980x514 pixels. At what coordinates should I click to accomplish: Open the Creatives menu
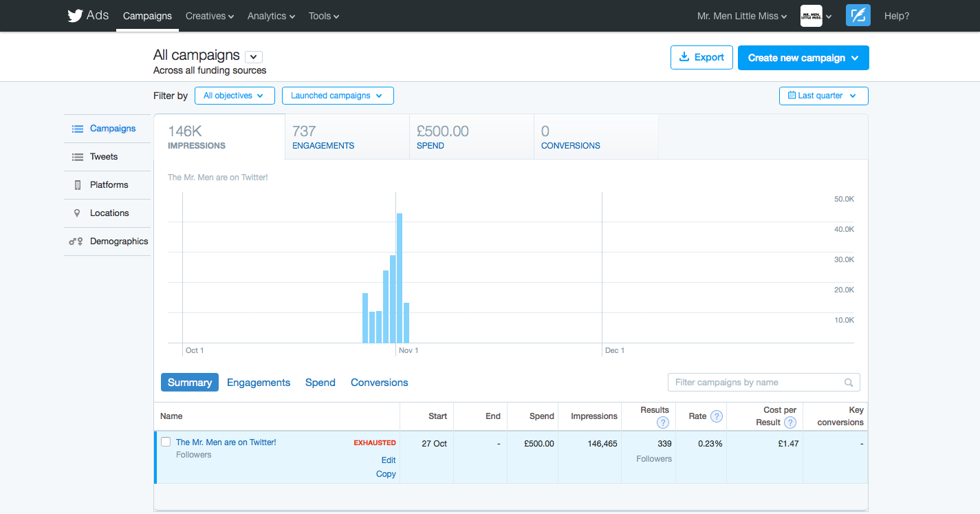pyautogui.click(x=210, y=16)
